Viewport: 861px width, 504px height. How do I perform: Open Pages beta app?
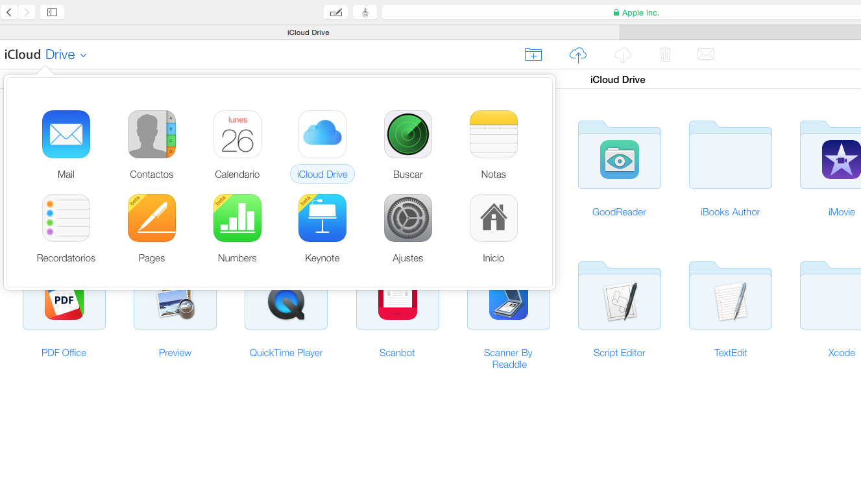coord(152,218)
